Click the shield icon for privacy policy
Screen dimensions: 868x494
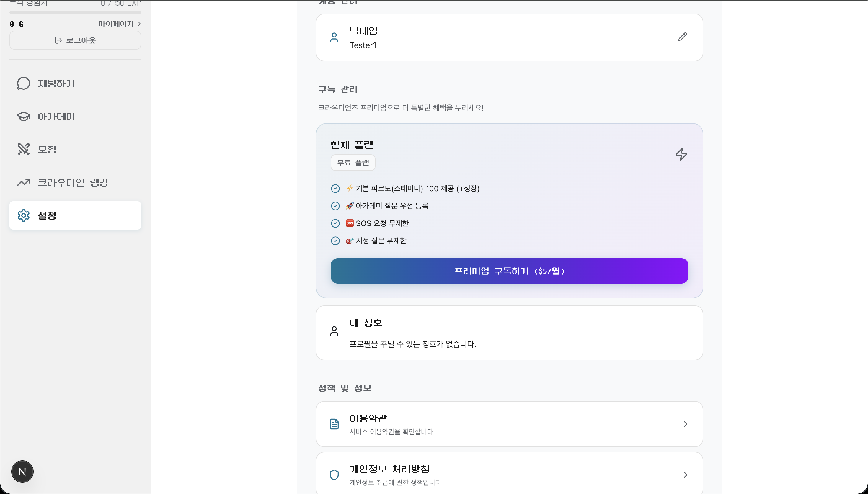click(x=334, y=475)
